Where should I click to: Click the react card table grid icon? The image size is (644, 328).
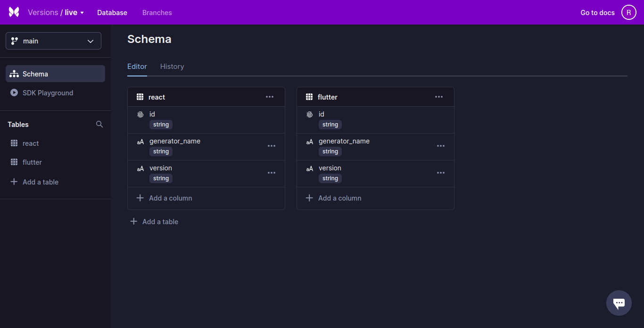[x=140, y=97]
